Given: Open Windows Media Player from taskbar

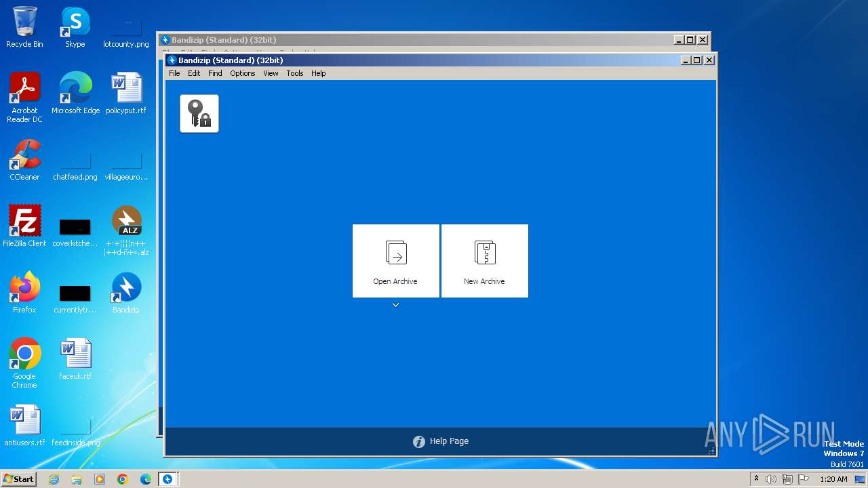Looking at the screenshot, I should [x=100, y=479].
